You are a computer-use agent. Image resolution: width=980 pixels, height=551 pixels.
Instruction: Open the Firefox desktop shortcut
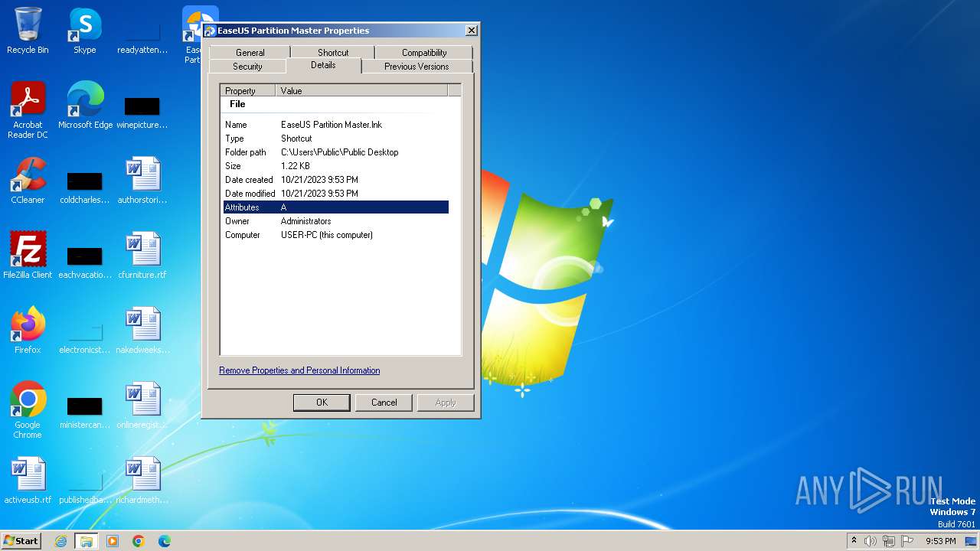click(28, 331)
